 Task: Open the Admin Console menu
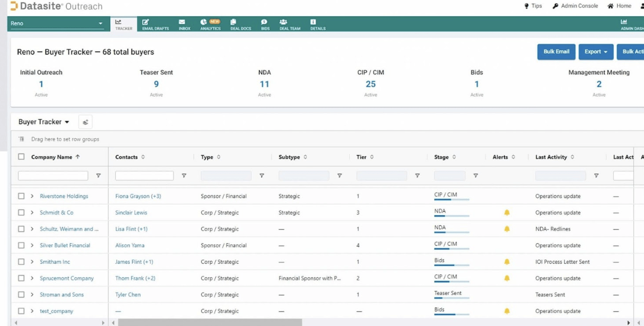coord(575,6)
